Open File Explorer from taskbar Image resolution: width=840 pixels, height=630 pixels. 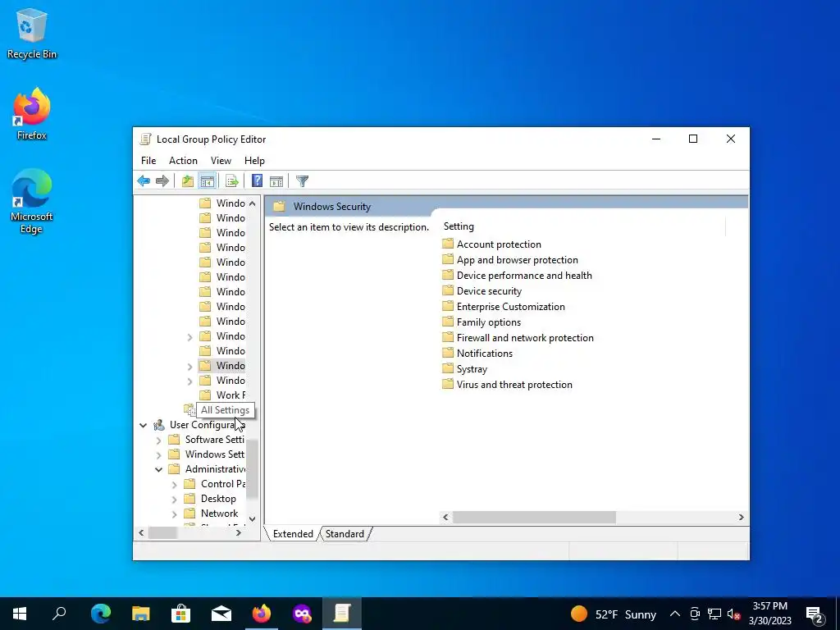[141, 614]
